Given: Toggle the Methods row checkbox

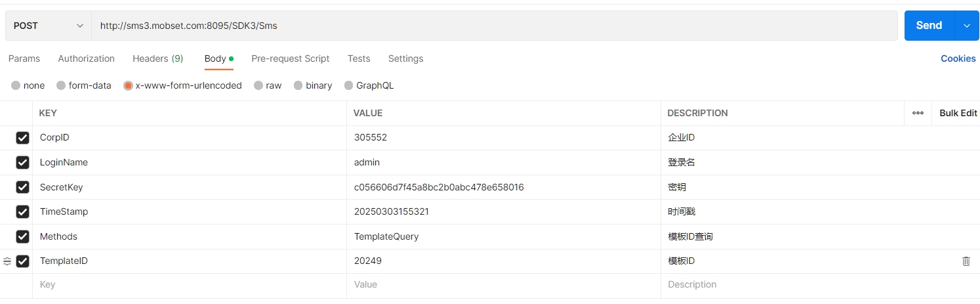Looking at the screenshot, I should (22, 236).
